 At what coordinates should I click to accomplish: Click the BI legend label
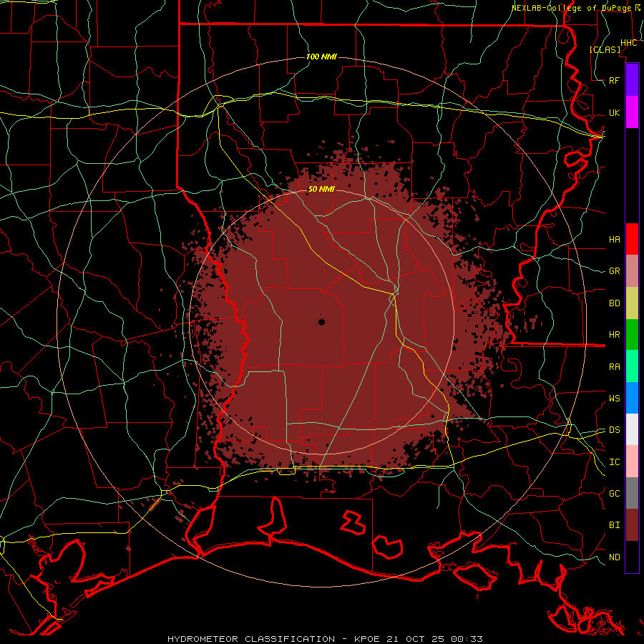tap(615, 525)
